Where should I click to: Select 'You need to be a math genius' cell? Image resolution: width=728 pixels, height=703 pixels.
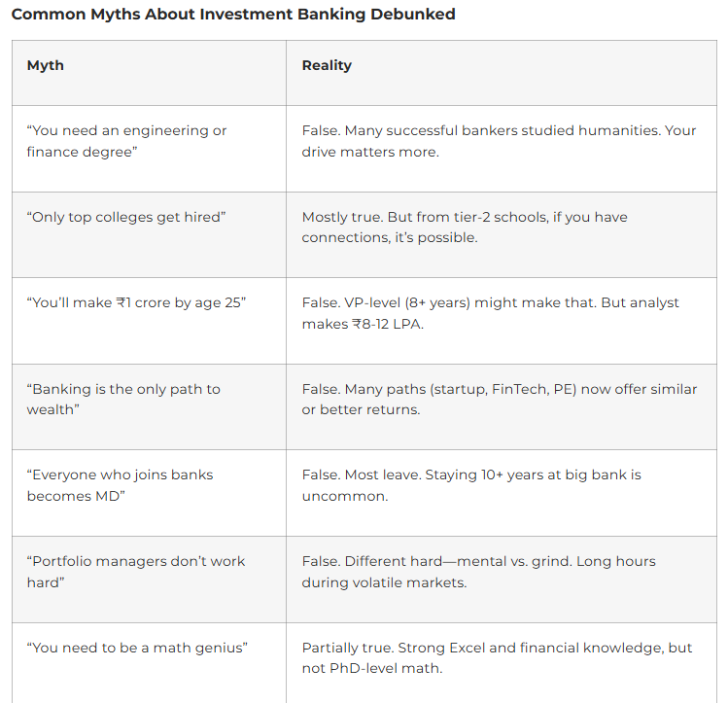point(137,648)
